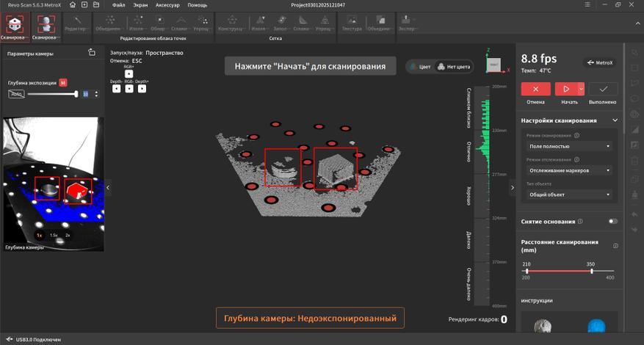Click the home icon in title bar
The image size is (644, 345).
[73, 4]
